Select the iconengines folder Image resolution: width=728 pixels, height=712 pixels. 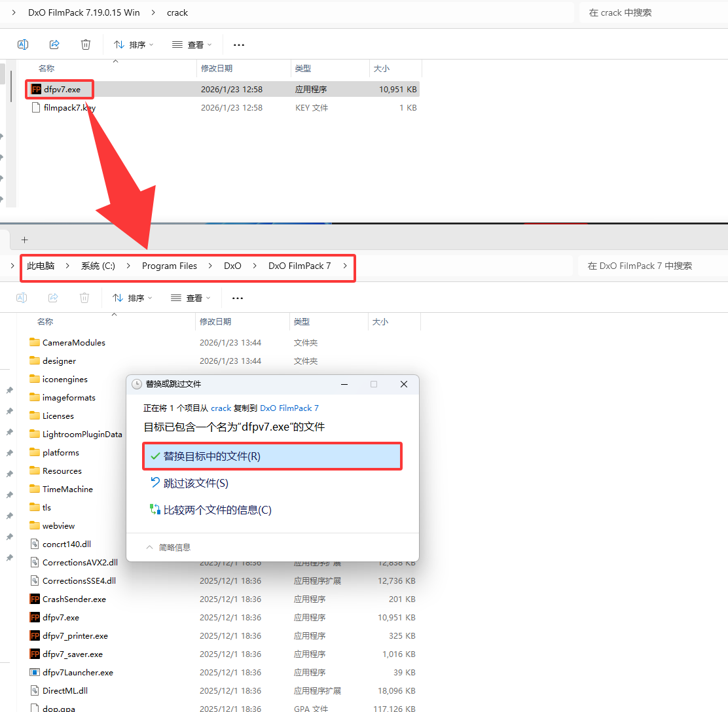coord(58,379)
